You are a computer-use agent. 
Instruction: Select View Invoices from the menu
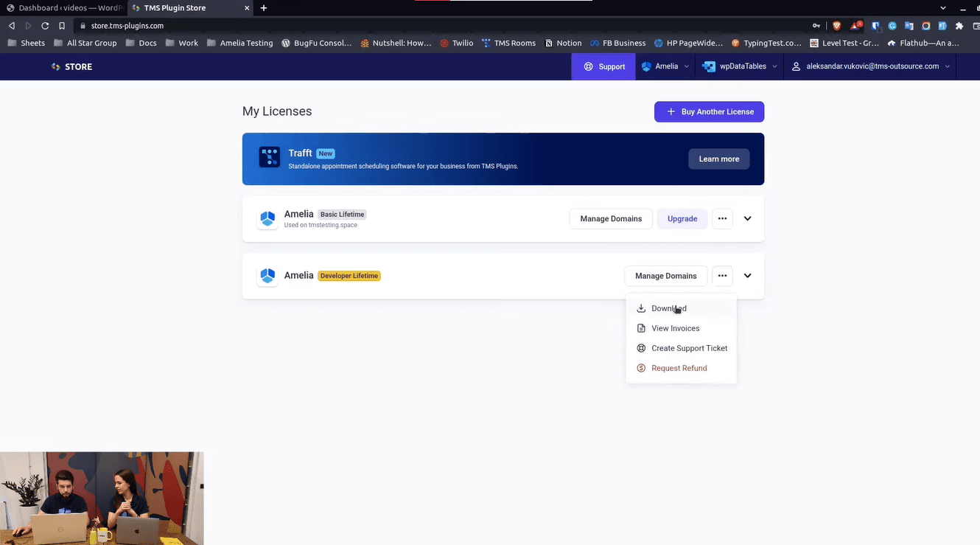pos(681,328)
